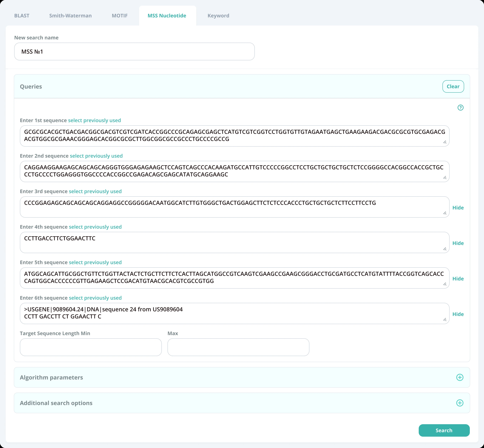Click into the 4th sequence text area
The image size is (484, 448).
pos(235,242)
